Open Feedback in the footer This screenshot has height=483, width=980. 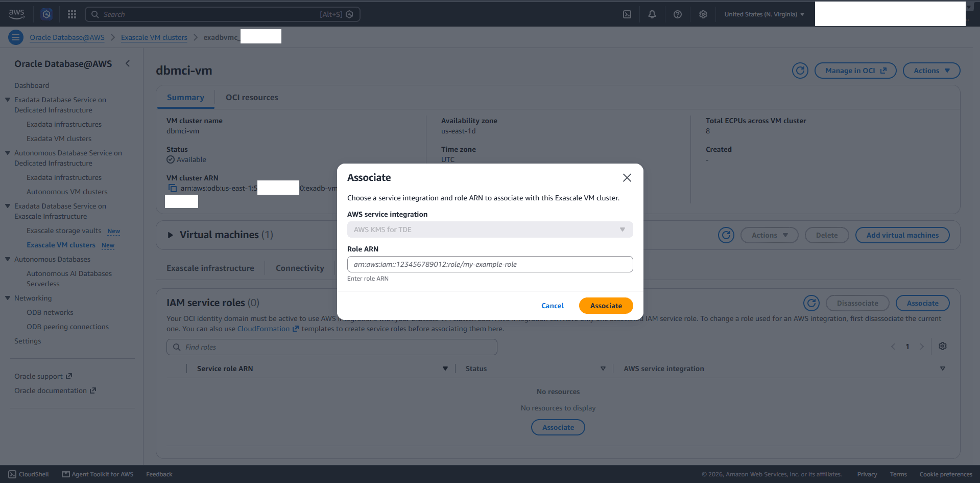point(159,474)
